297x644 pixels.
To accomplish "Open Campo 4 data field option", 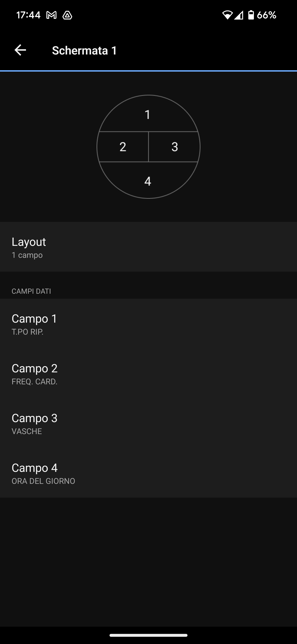I will [148, 473].
